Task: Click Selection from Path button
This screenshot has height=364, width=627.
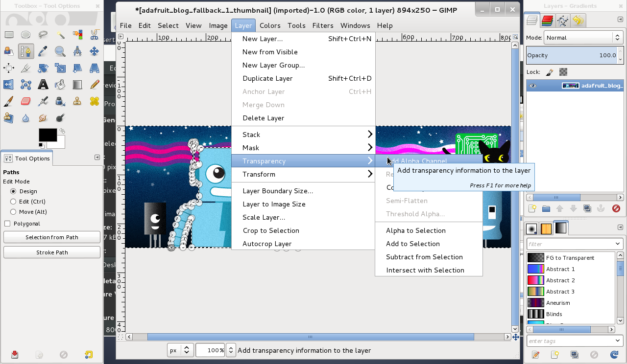Action: pos(52,237)
